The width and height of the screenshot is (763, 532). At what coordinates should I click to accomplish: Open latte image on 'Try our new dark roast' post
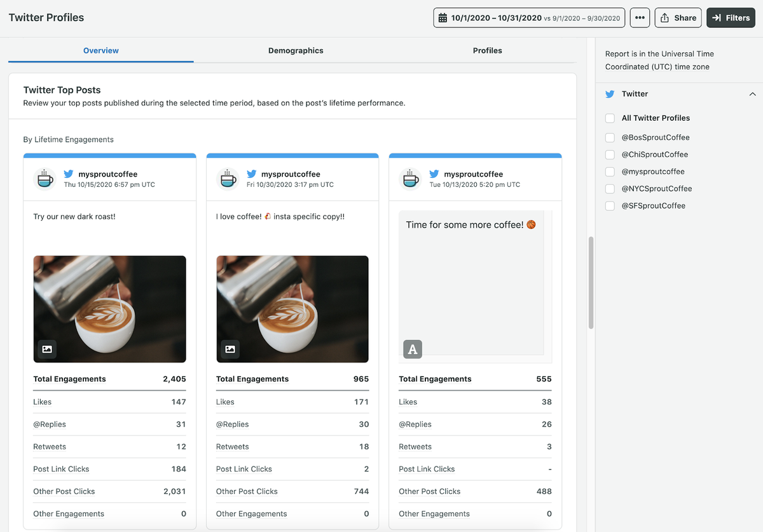coord(109,309)
